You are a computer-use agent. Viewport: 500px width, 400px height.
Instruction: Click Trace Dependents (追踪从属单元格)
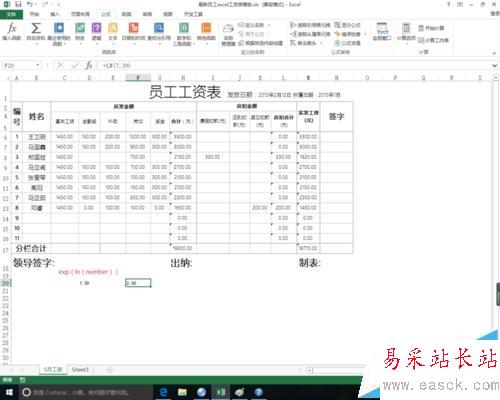(310, 34)
